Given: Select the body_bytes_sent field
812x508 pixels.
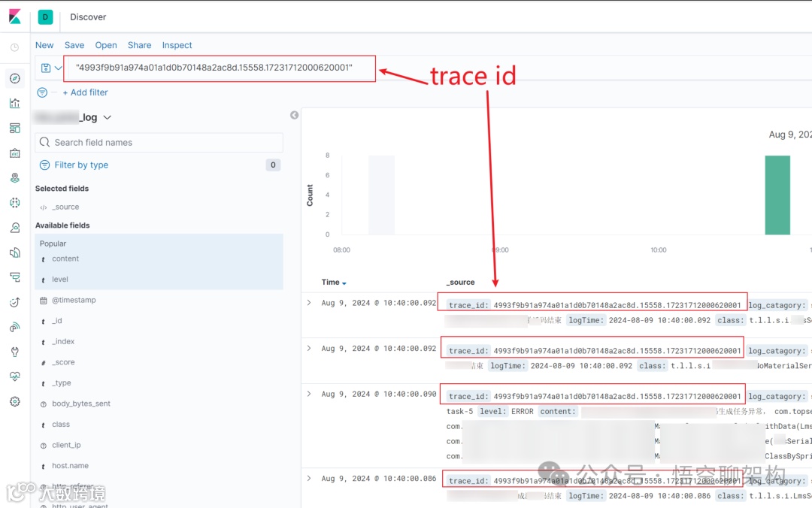Looking at the screenshot, I should (x=80, y=404).
